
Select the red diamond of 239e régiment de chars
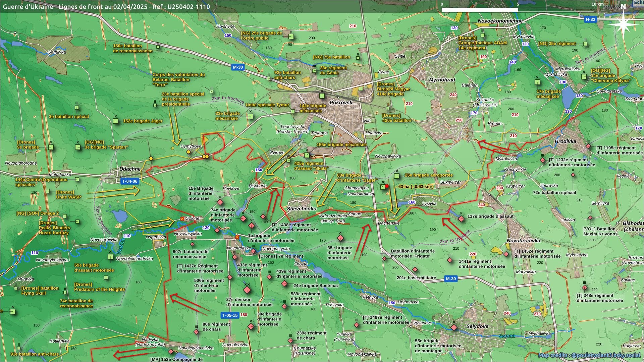pyautogui.click(x=290, y=341)
